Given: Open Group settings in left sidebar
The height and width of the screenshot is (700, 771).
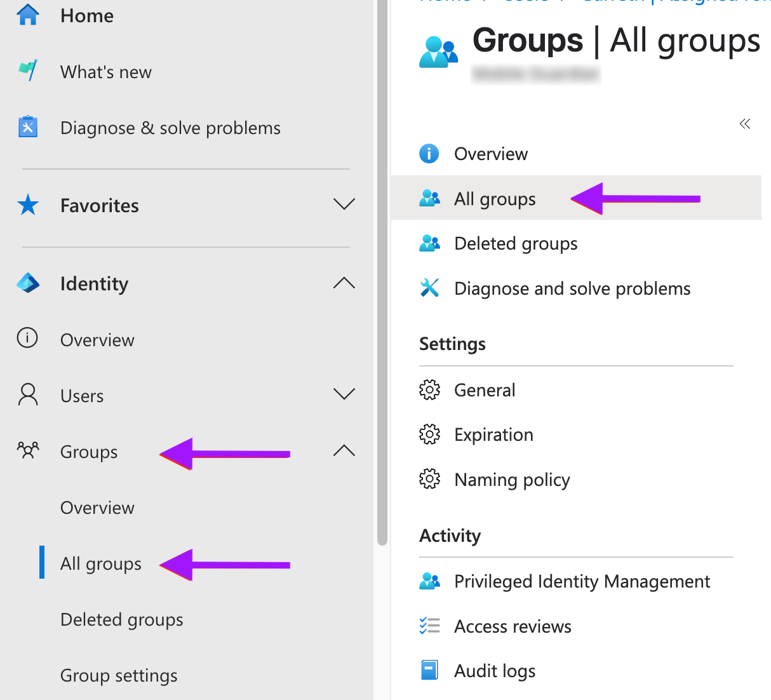Looking at the screenshot, I should tap(119, 676).
